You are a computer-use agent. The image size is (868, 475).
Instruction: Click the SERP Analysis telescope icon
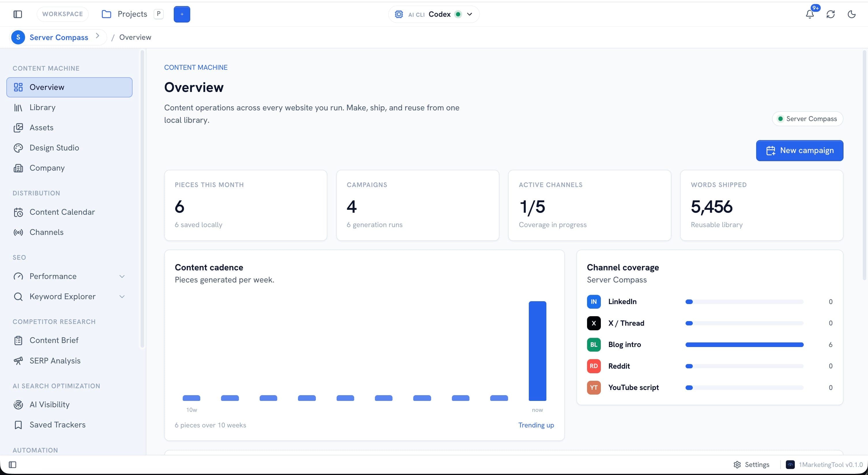(x=18, y=361)
